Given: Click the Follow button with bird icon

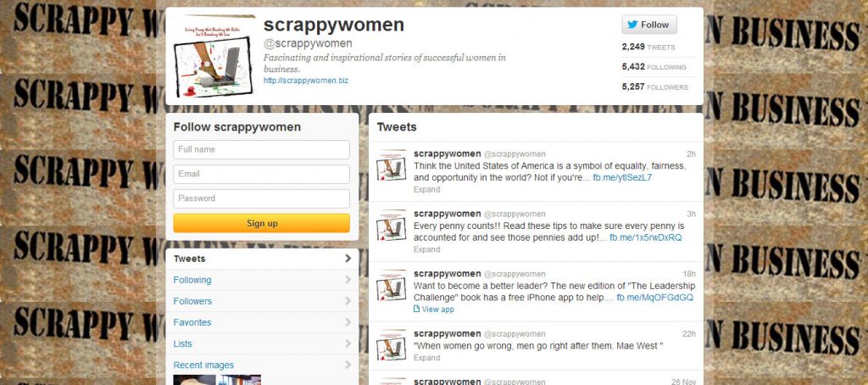Looking at the screenshot, I should 648,25.
